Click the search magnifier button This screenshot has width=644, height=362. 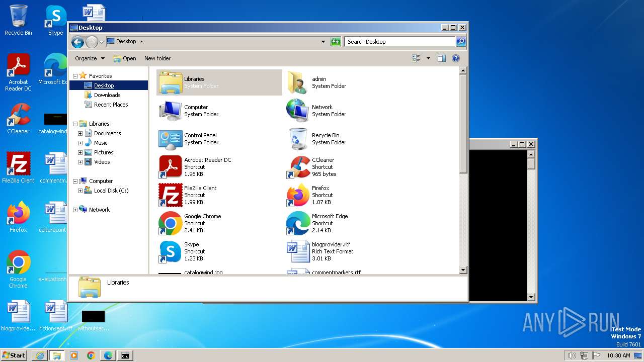click(460, 42)
